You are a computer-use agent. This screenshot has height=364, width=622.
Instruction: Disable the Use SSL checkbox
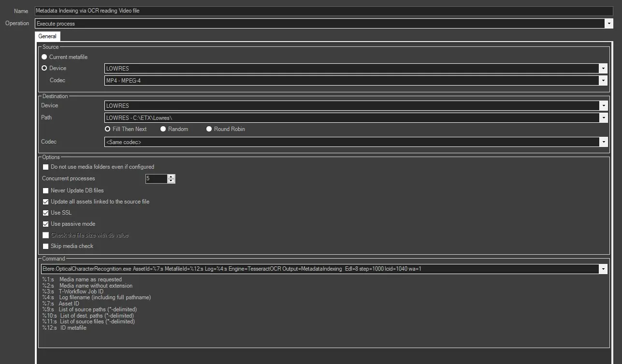pyautogui.click(x=46, y=213)
